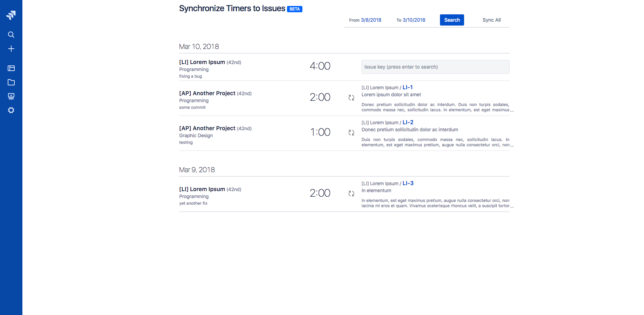Viewport: 644px width, 315px height.
Task: Open the LI-3 issue link
Action: (x=408, y=183)
